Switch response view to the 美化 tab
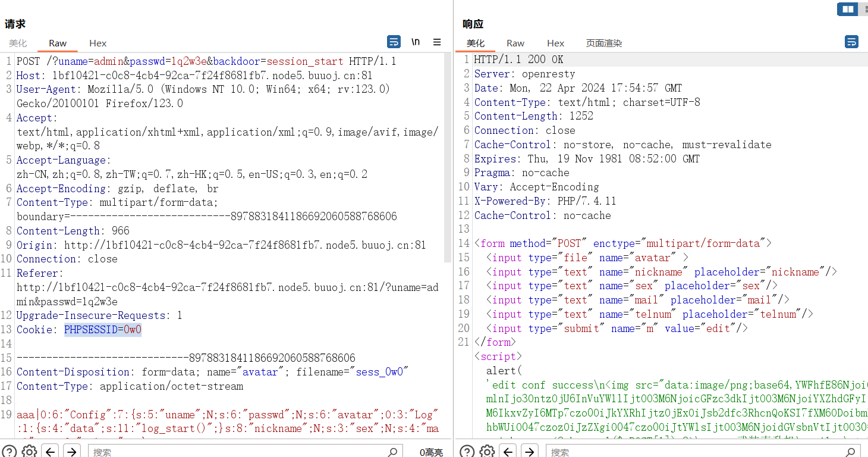This screenshot has height=457, width=868. pos(476,43)
